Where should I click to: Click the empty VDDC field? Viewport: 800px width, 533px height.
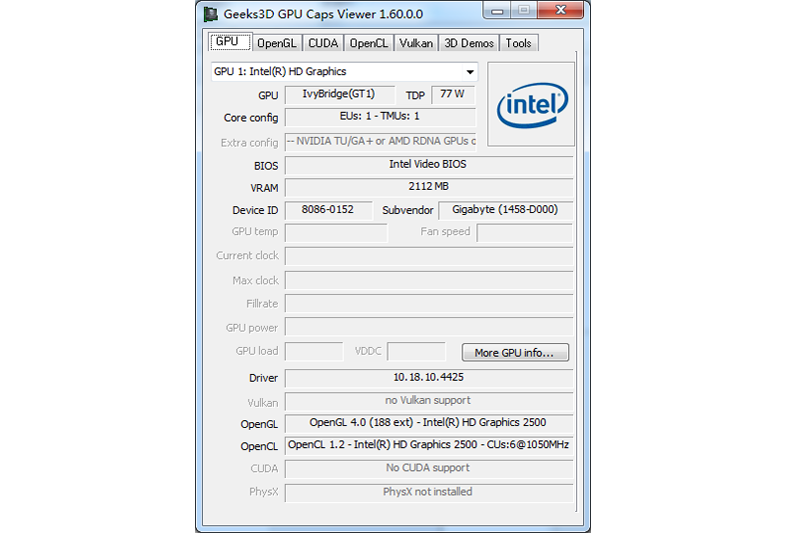click(416, 351)
